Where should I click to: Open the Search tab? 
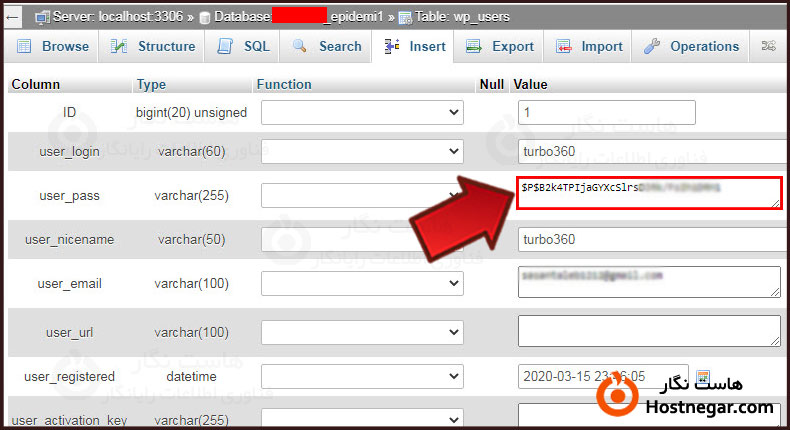point(327,46)
